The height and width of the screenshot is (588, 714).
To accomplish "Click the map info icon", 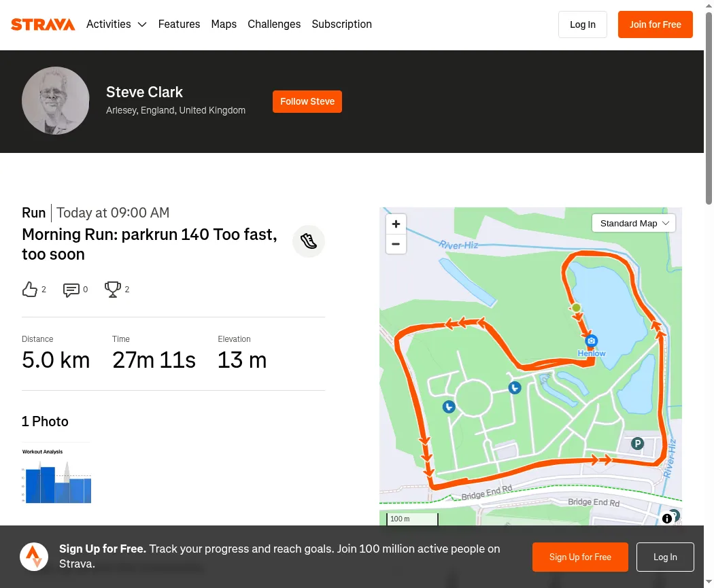I will tap(666, 519).
